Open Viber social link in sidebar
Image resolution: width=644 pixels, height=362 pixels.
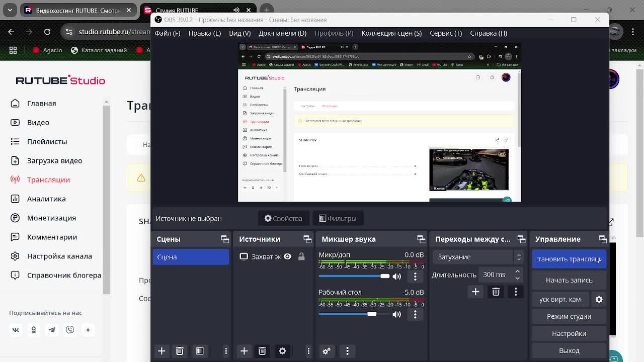coord(70,330)
